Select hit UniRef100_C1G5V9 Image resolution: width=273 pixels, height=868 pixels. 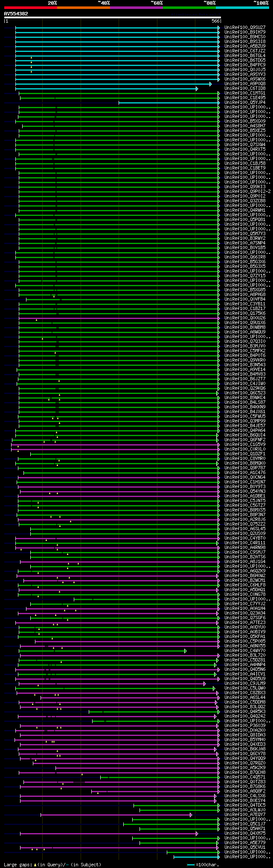[245, 444]
